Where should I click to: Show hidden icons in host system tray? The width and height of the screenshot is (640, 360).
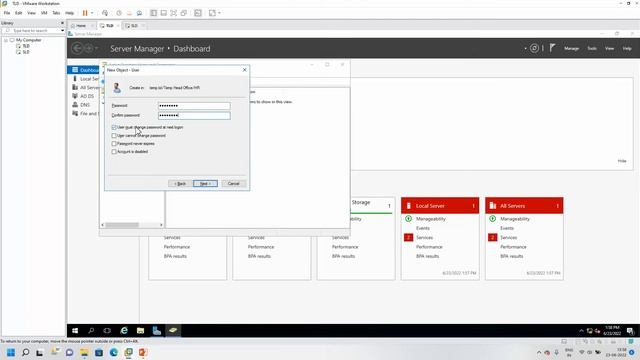pos(539,352)
